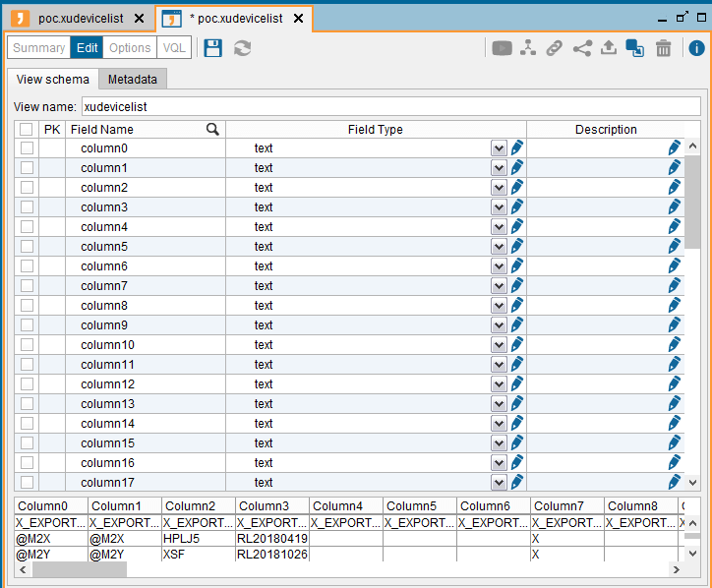Check the column13 row checkbox
Screen dimensions: 712x588
tap(27, 404)
